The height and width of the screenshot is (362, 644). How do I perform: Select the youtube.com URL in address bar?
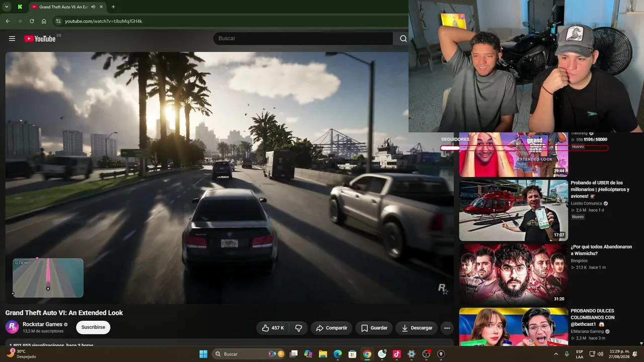tap(104, 21)
